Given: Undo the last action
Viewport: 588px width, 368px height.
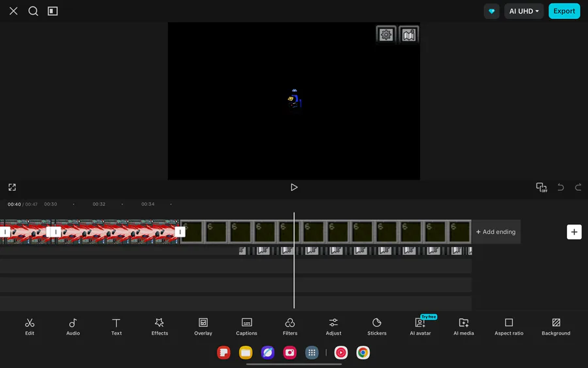Looking at the screenshot, I should pyautogui.click(x=561, y=187).
